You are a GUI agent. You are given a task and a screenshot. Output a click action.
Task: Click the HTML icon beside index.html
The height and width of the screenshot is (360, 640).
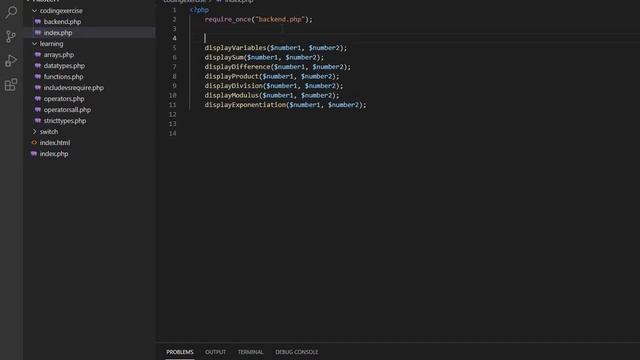[x=34, y=143]
